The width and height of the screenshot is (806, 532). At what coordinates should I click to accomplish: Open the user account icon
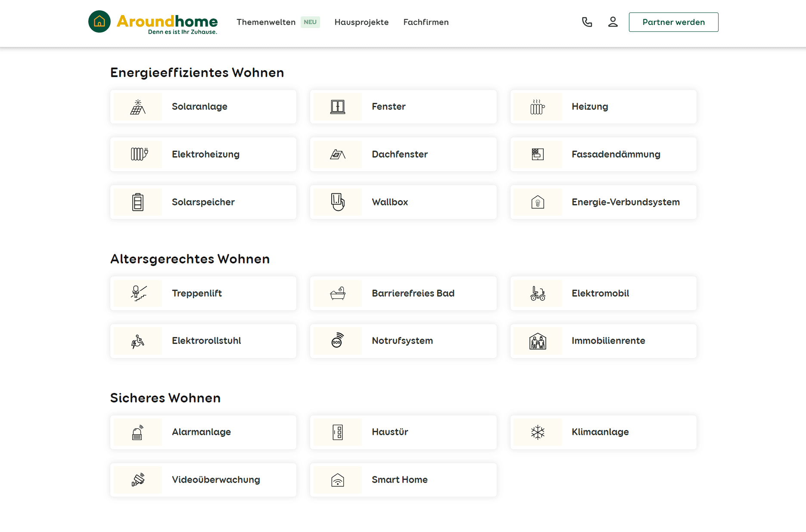[x=613, y=22]
